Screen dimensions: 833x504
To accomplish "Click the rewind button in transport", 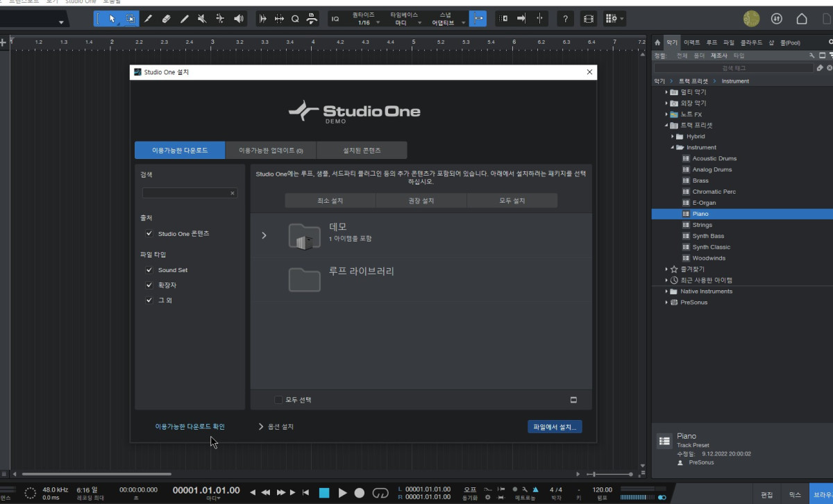I will click(x=265, y=493).
